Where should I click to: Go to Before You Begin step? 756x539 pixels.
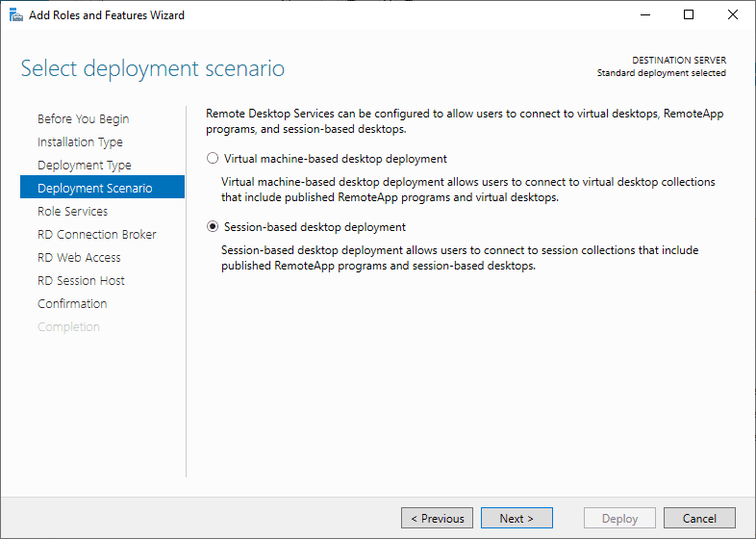[x=83, y=119]
